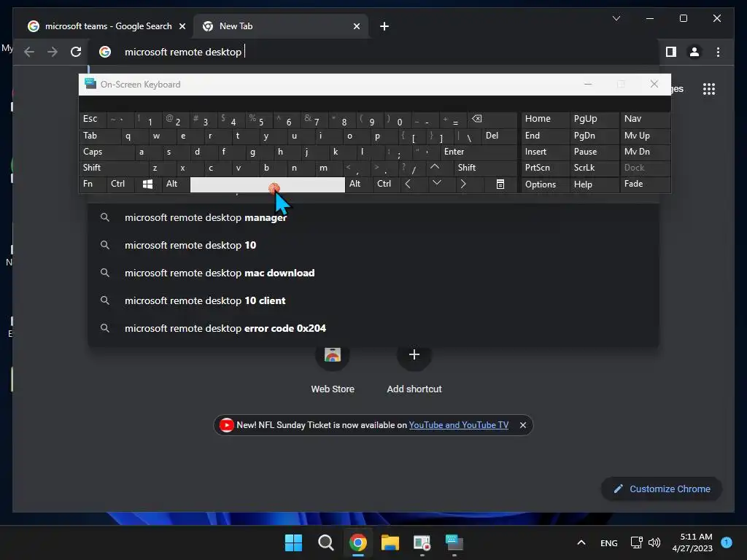Click the Help key on keyboard
The height and width of the screenshot is (560, 747).
pyautogui.click(x=595, y=184)
